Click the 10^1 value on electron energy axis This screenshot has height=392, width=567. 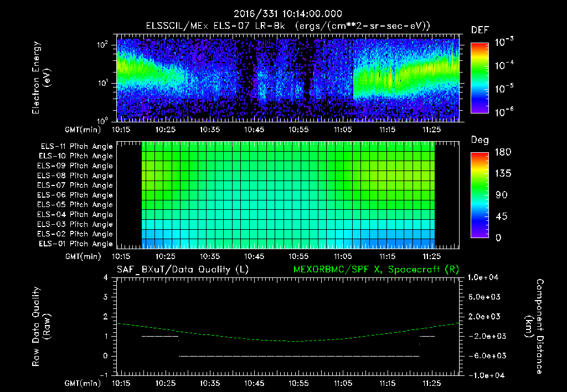click(102, 83)
